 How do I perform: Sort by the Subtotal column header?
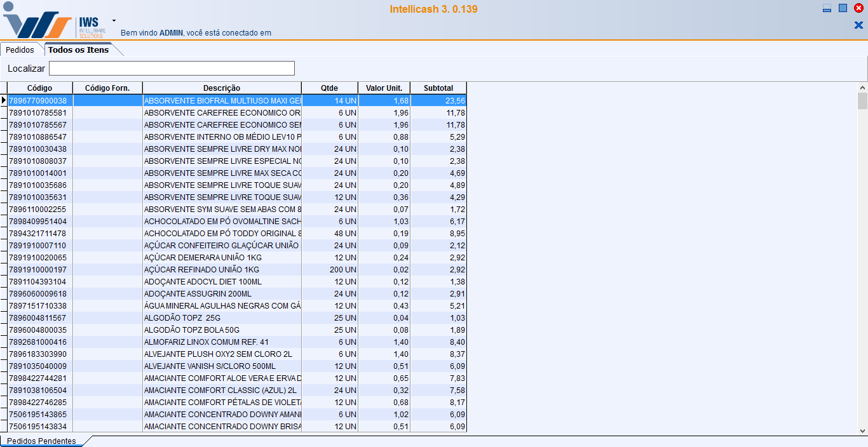click(438, 88)
